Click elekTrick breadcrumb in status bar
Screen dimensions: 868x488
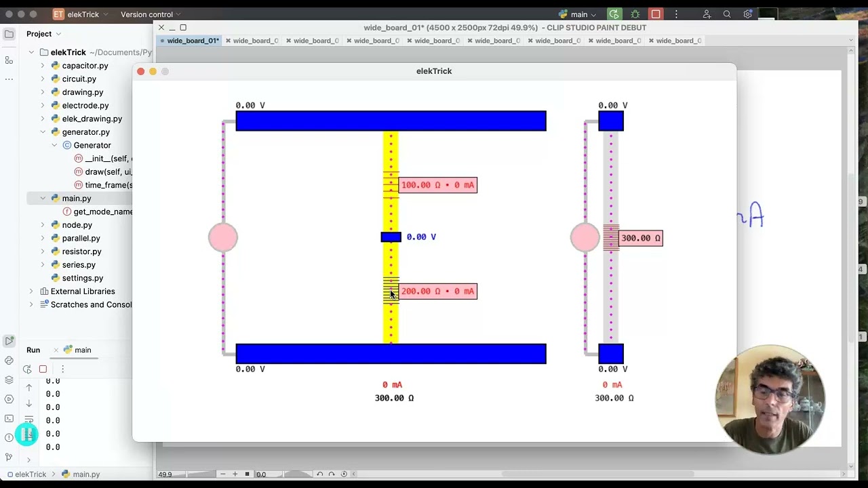26,474
